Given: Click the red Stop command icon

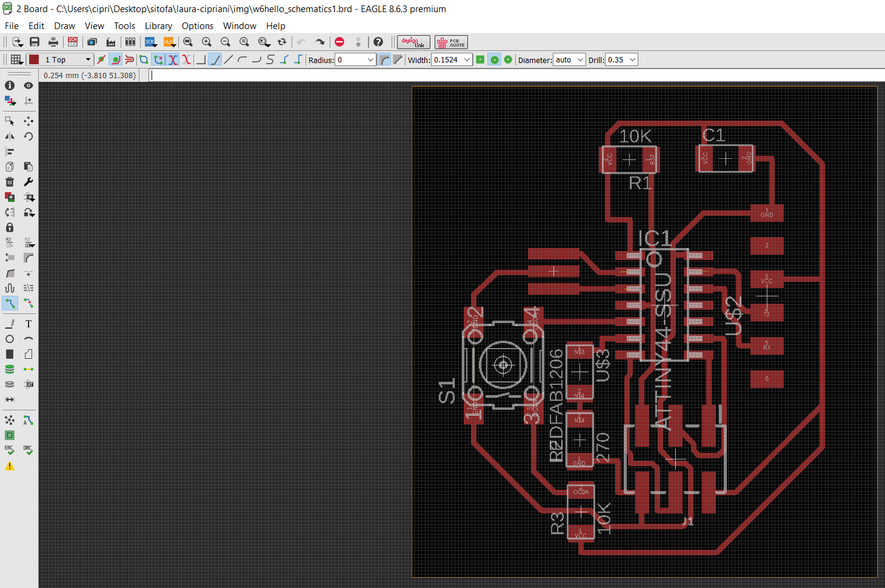Looking at the screenshot, I should click(x=339, y=42).
